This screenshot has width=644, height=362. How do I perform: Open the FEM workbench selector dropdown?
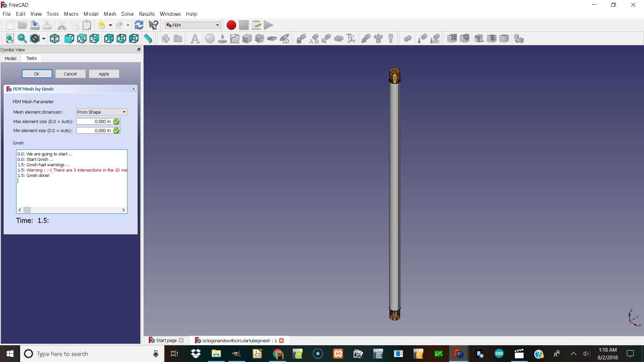tap(193, 25)
